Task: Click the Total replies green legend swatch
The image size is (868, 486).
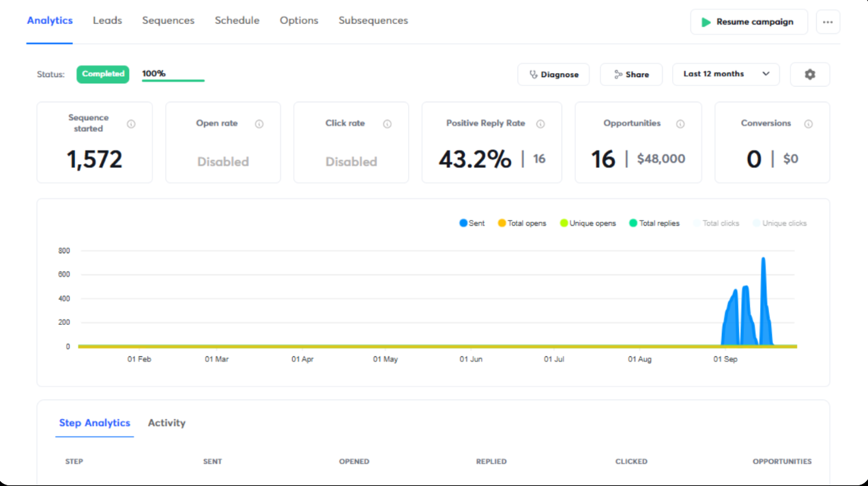Action: [633, 223]
